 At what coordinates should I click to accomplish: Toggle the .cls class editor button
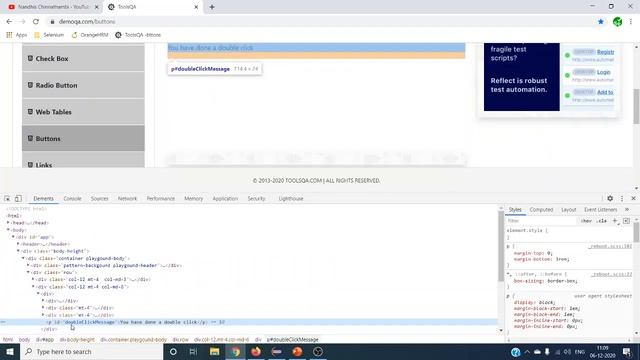point(602,221)
